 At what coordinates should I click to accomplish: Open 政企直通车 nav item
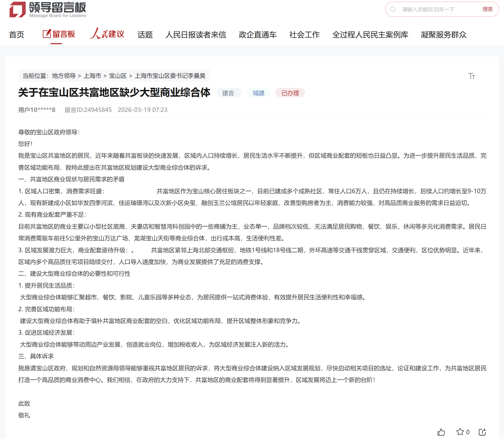(x=258, y=35)
